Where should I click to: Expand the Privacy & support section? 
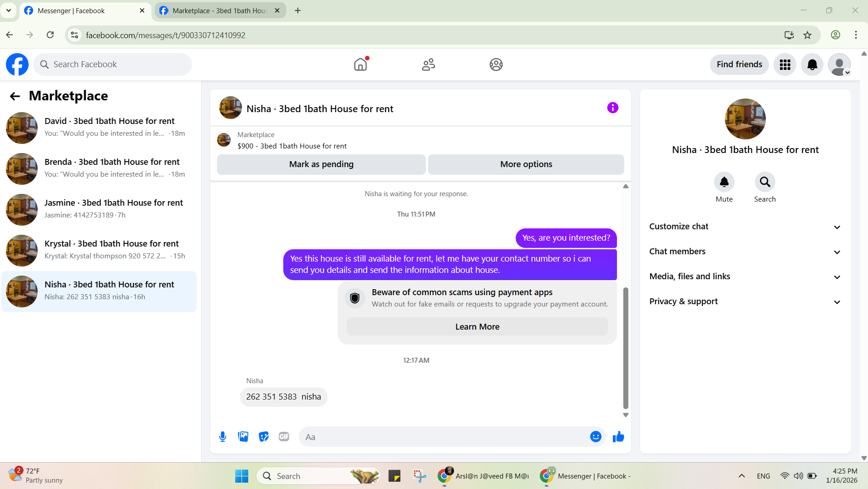[x=745, y=301]
